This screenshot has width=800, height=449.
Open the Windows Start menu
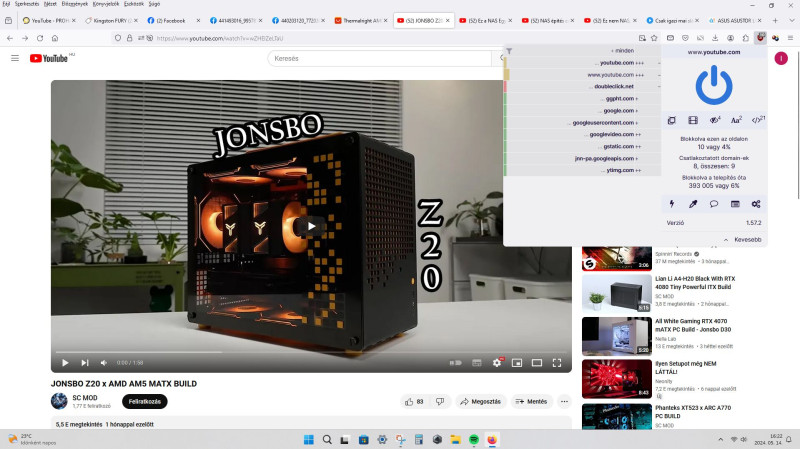[x=309, y=439]
